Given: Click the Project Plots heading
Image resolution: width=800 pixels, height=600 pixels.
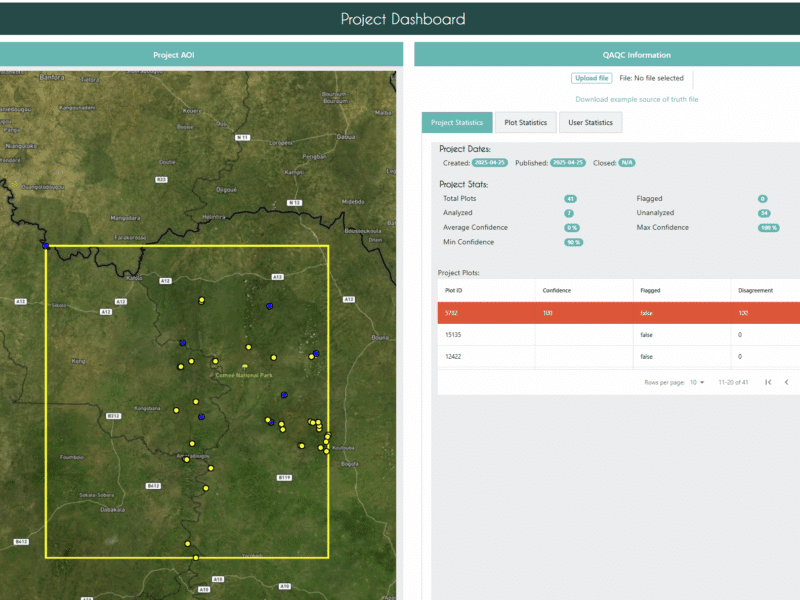Looking at the screenshot, I should coord(459,273).
